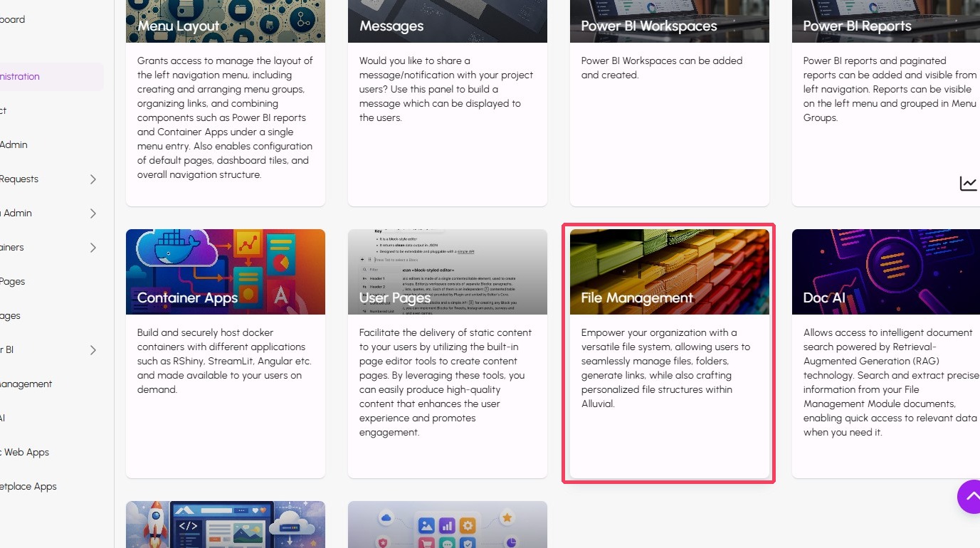Click the description starting "Allows access to intelligent document"
This screenshot has width=980, height=548.
click(x=891, y=382)
